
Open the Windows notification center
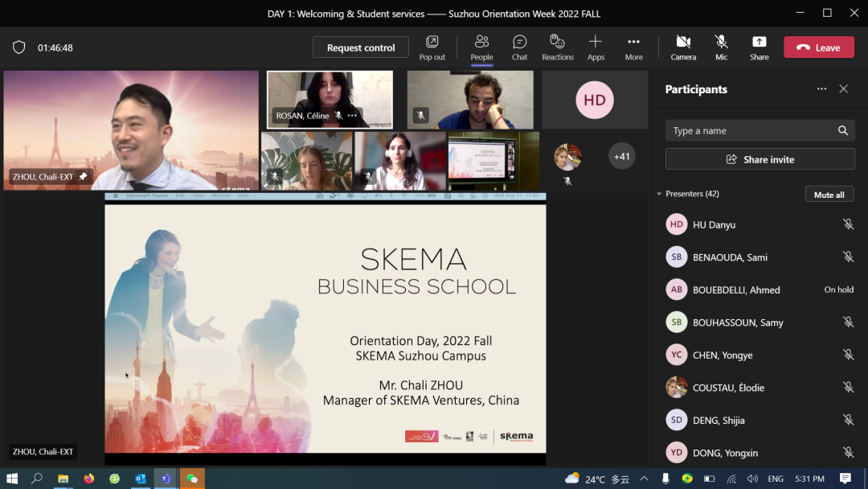[845, 479]
